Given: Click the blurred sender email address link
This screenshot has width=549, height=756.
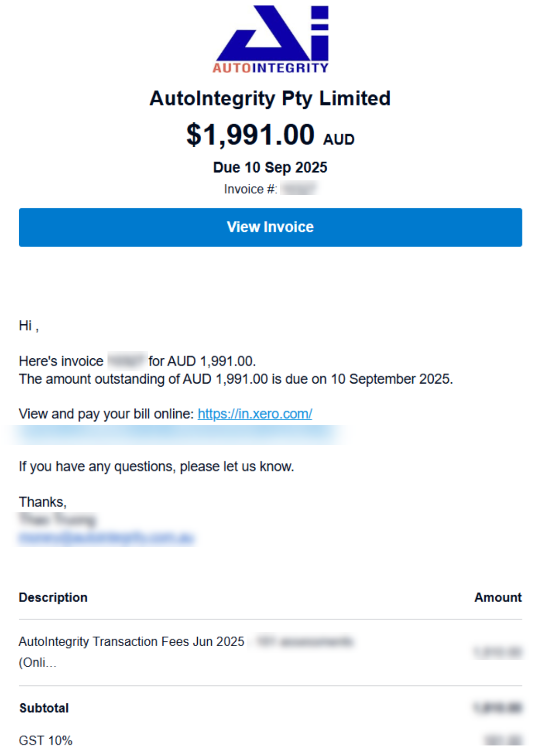Looking at the screenshot, I should (107, 538).
